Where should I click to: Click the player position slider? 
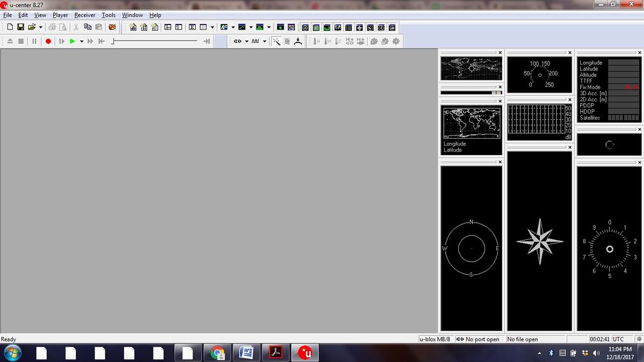point(155,41)
